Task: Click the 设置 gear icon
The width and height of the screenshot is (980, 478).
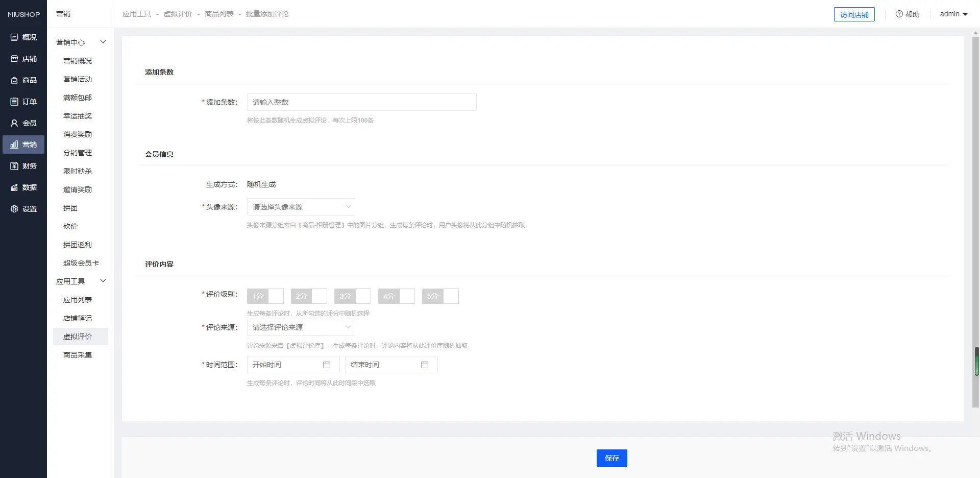Action: click(14, 209)
